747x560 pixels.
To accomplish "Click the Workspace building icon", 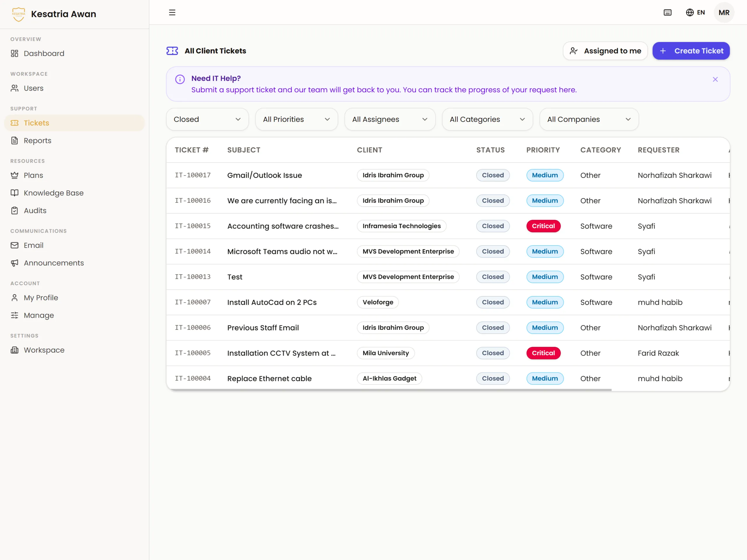I will click(15, 350).
